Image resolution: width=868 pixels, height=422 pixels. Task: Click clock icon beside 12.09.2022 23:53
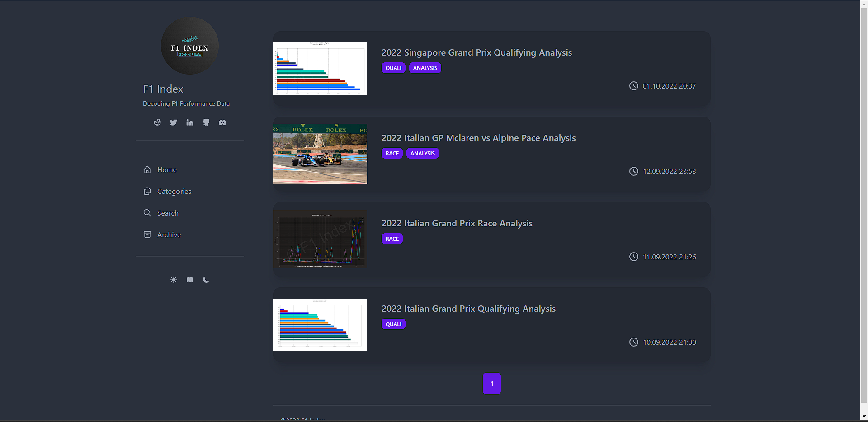[634, 171]
